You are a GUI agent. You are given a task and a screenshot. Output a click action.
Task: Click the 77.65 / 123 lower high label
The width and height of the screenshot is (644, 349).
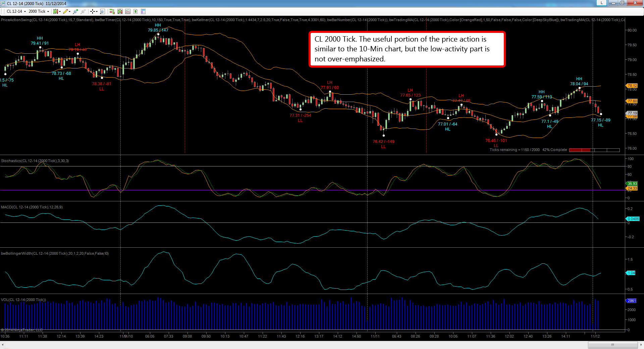click(x=410, y=95)
